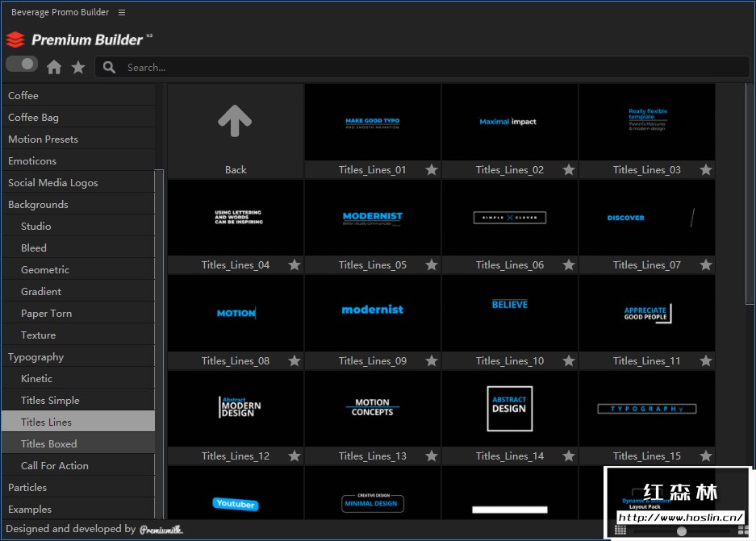Favorite Titles_Lines_01 with its star
Viewport: 756px width, 541px height.
(432, 169)
